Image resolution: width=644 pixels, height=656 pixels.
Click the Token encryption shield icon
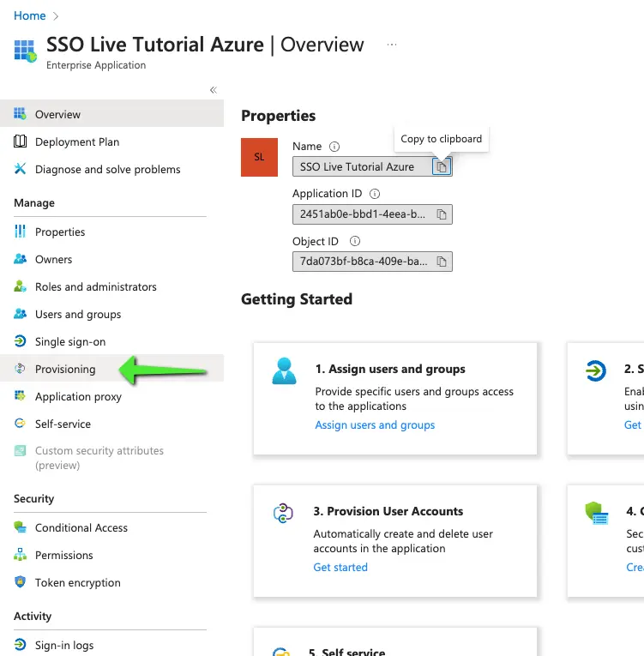click(x=20, y=581)
